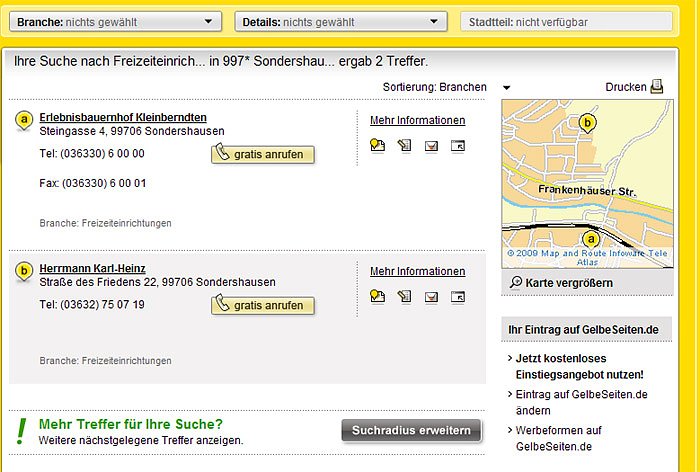
Task: Click map icon for Herrmann Karl-Heinz entry
Action: coord(377,296)
